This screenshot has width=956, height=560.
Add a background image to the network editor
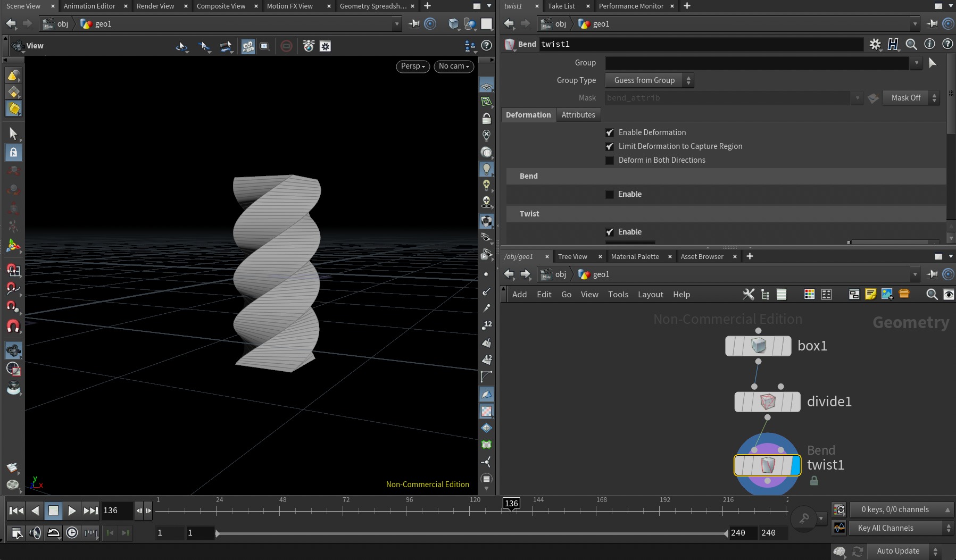[887, 294]
